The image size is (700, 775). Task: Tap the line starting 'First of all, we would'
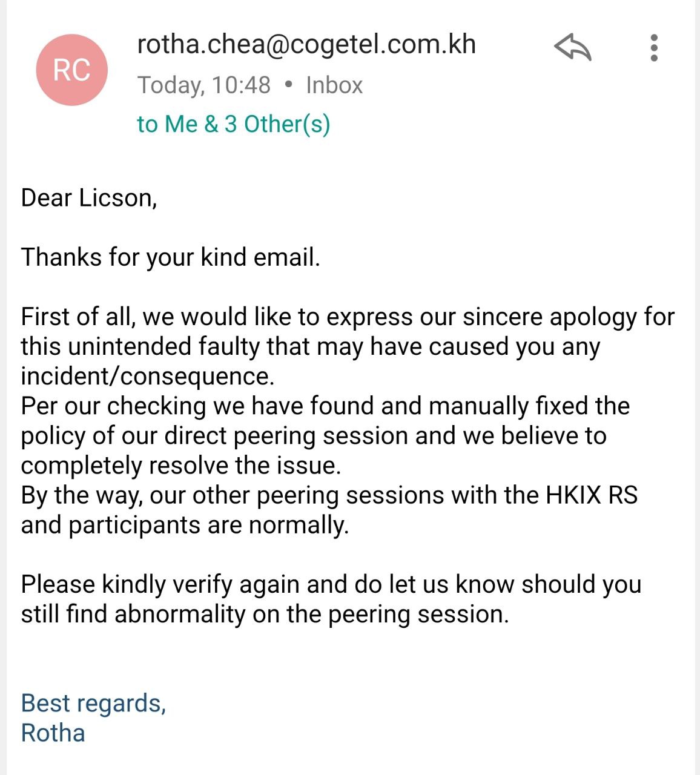(x=348, y=317)
